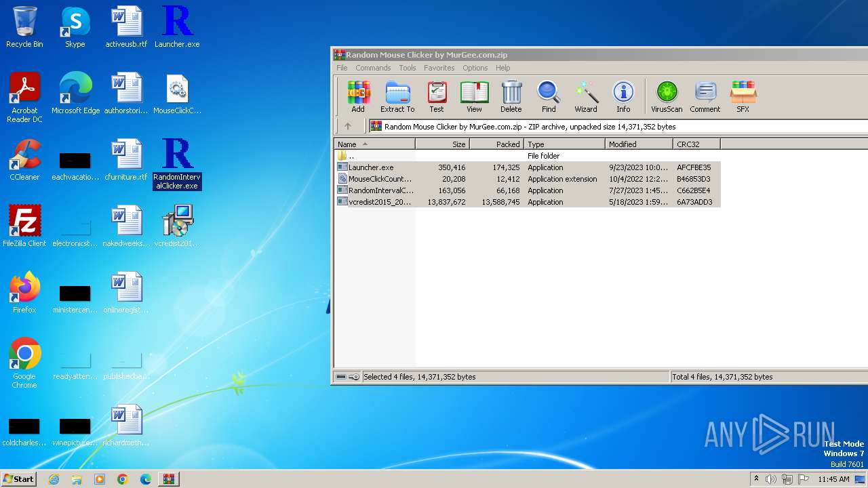Open the Recycle Bin desktop icon

24,27
